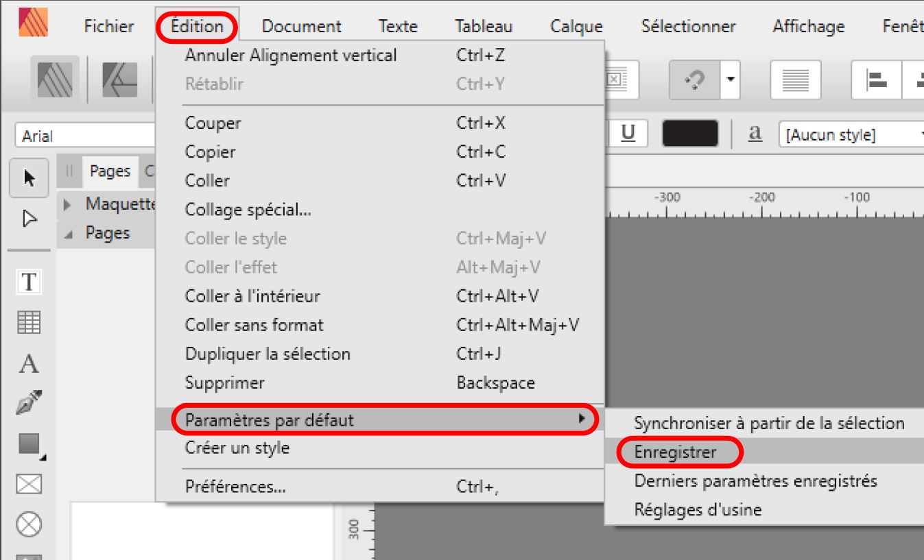Select Synchroniser à partir de la sélection
This screenshot has width=924, height=560.
click(764, 423)
